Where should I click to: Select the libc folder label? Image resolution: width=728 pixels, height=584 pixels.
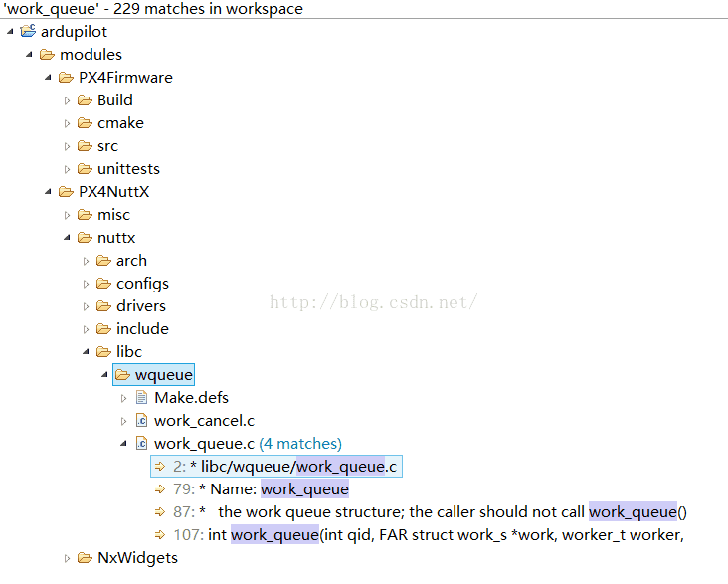[x=129, y=352]
